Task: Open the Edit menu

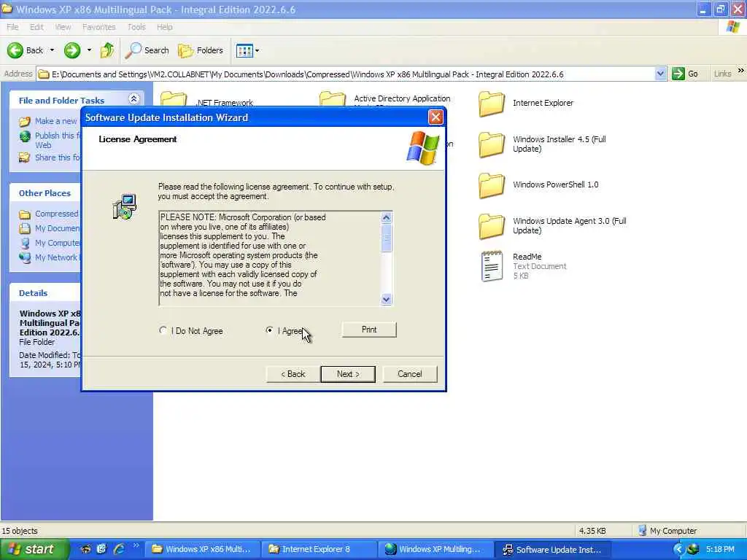Action: (x=36, y=27)
